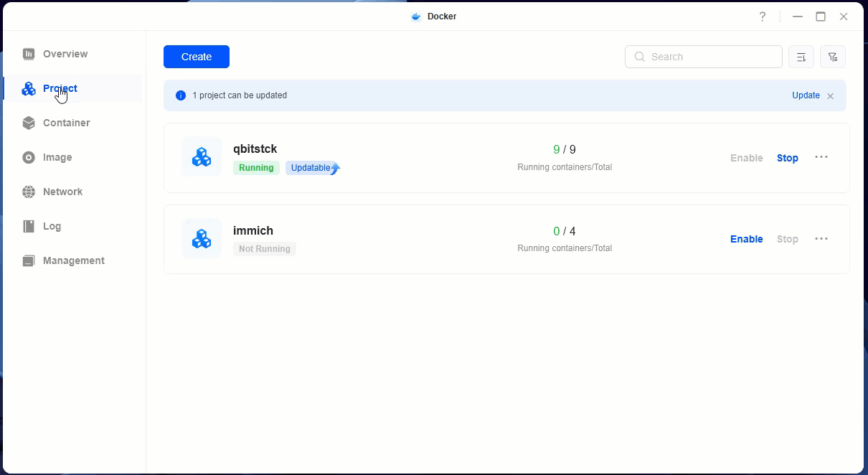Click the Log book icon
The width and height of the screenshot is (868, 475).
29,226
